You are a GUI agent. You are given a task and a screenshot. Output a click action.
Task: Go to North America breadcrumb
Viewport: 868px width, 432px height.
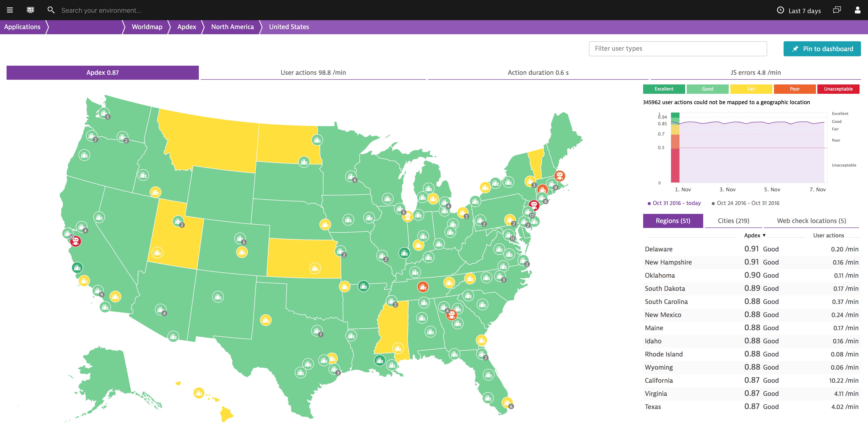click(233, 27)
